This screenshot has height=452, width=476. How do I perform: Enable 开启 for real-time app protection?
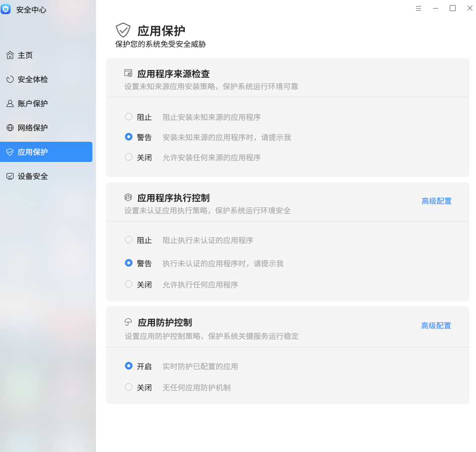pos(129,366)
